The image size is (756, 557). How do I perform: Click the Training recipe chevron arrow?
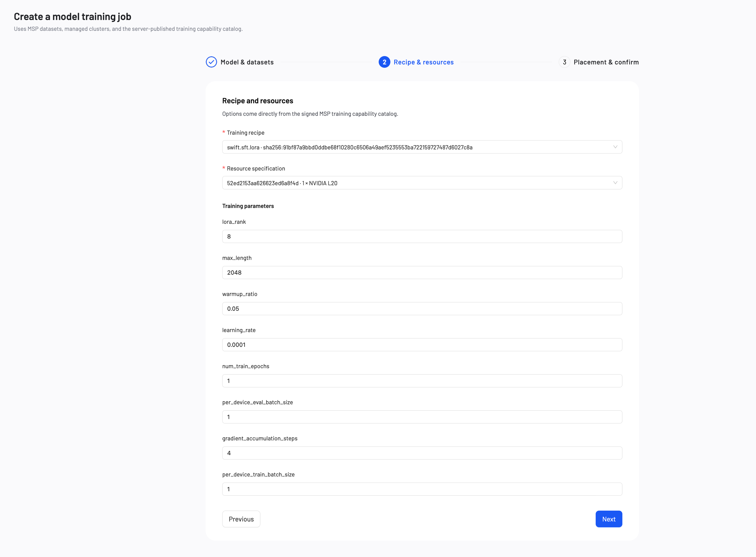click(615, 147)
